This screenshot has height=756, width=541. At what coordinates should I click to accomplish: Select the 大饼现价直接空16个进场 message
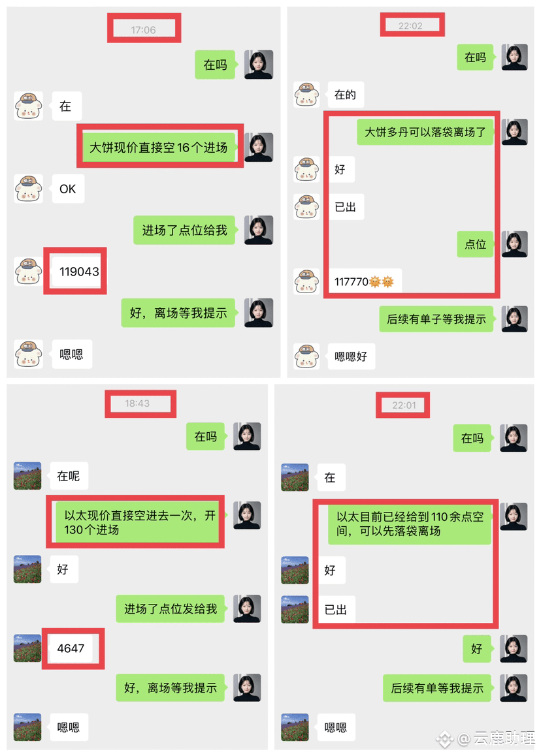[159, 147]
